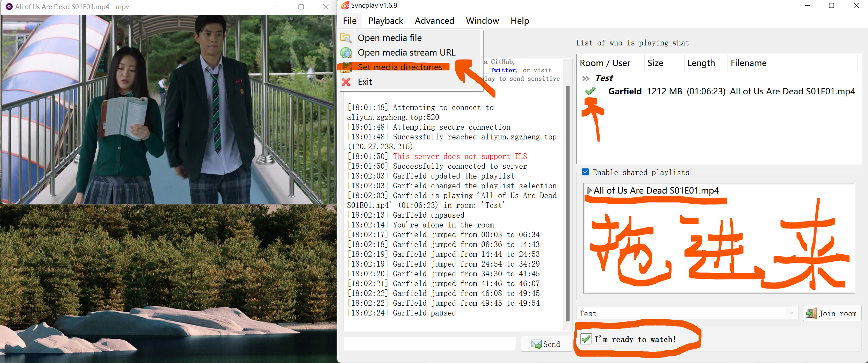Click the play triangle beside playlist item

click(589, 190)
